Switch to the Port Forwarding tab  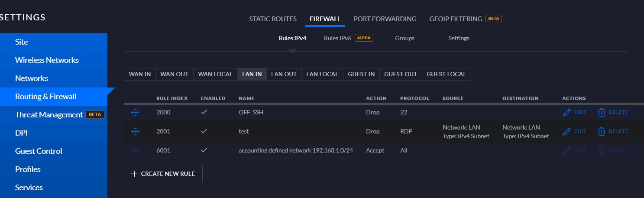tap(385, 19)
